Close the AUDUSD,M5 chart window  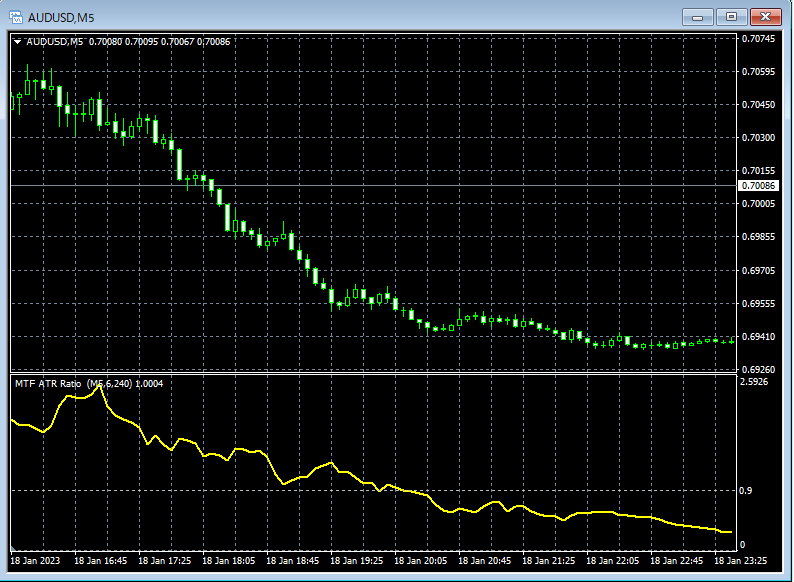[x=765, y=17]
